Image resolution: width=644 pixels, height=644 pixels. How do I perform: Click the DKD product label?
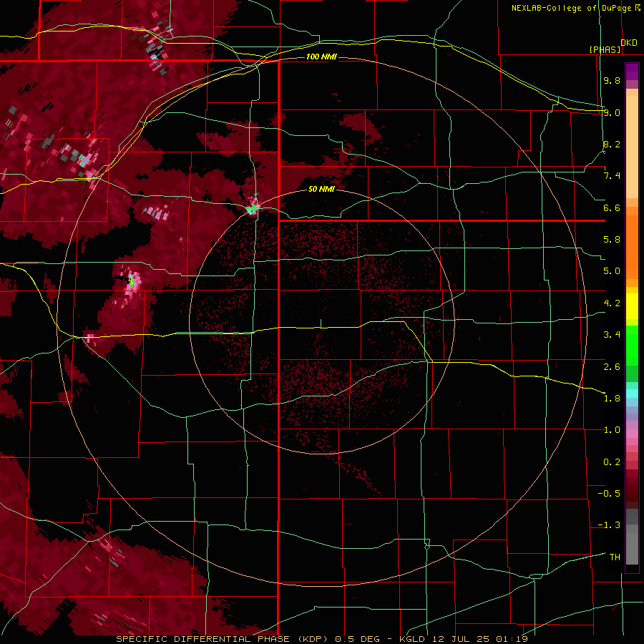(x=629, y=43)
